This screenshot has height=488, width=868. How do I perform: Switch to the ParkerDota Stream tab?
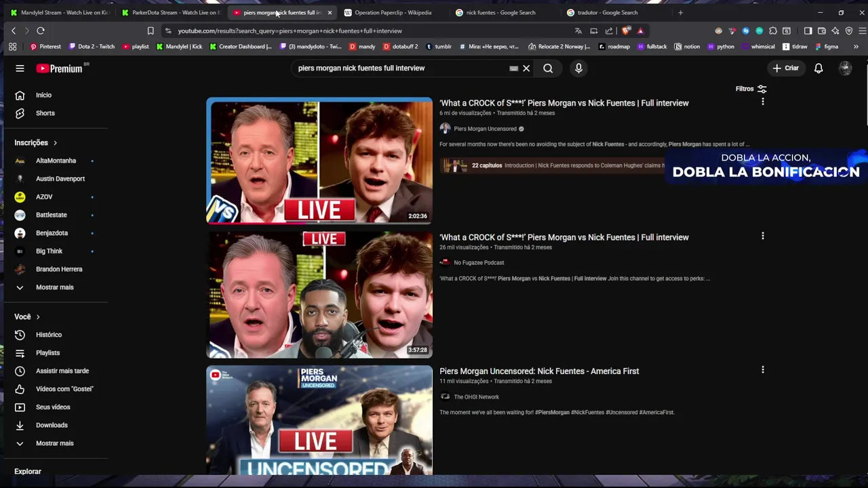tap(171, 12)
